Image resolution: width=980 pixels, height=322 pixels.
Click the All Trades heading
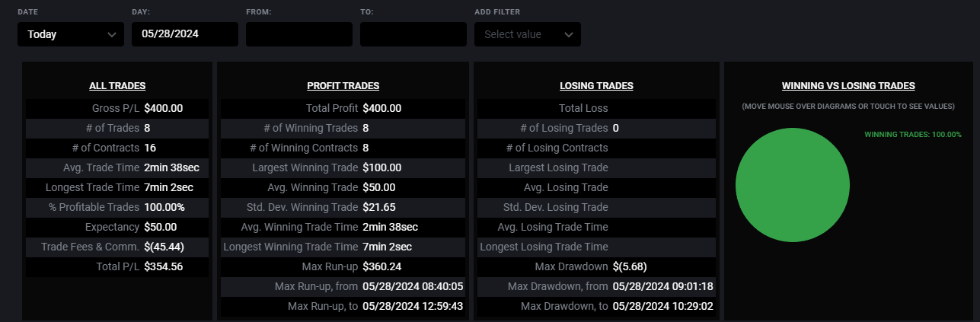[117, 86]
